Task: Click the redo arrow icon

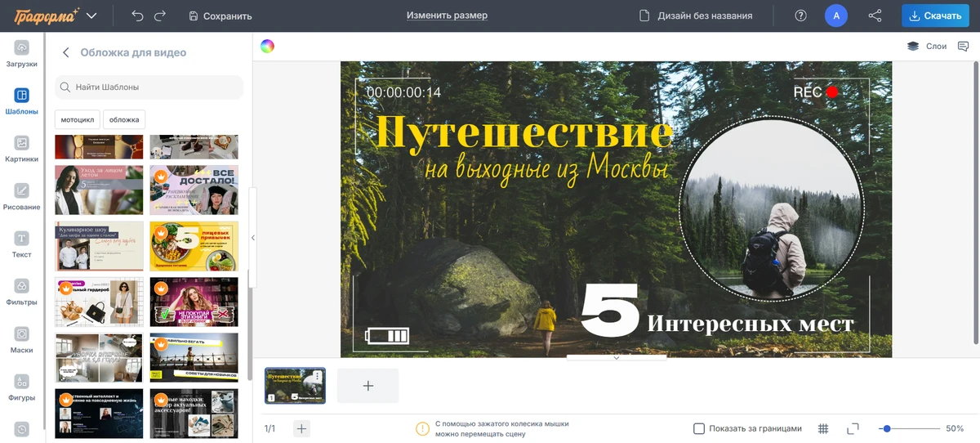Action: (x=160, y=16)
